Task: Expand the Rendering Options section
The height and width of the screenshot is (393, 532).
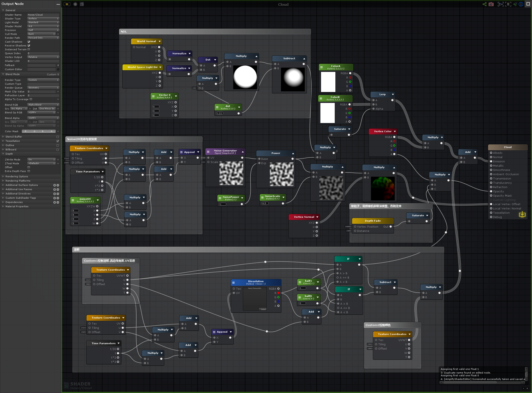Action: [x=17, y=176]
